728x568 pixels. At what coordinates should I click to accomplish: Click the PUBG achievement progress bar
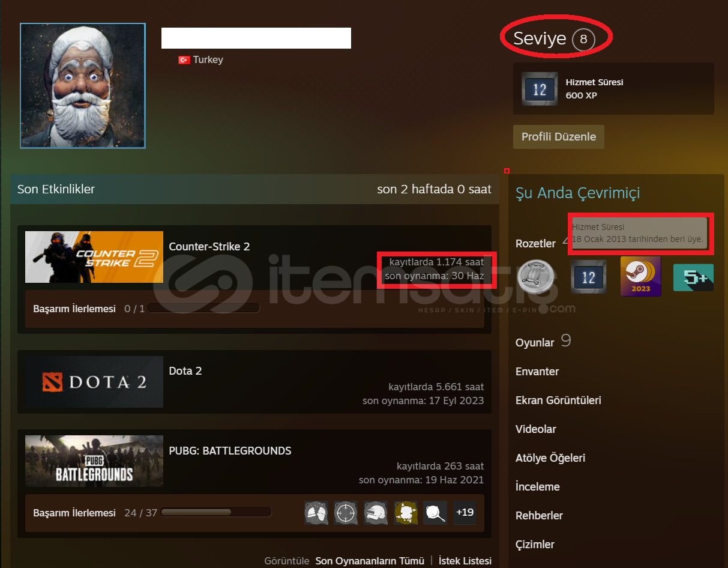(x=216, y=513)
